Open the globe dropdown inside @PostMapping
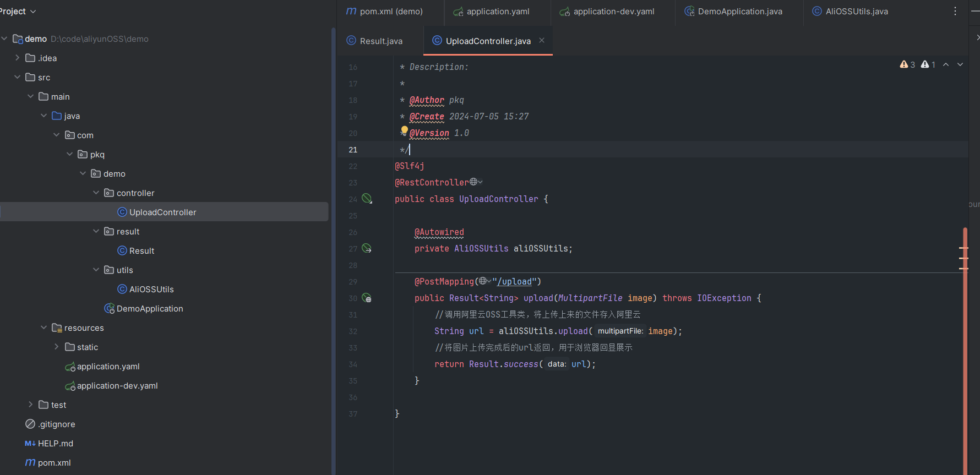This screenshot has height=475, width=980. click(485, 281)
